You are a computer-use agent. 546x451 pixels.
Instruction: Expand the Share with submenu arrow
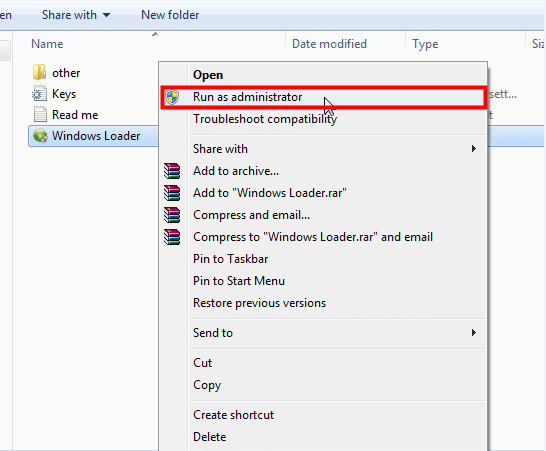[474, 149]
